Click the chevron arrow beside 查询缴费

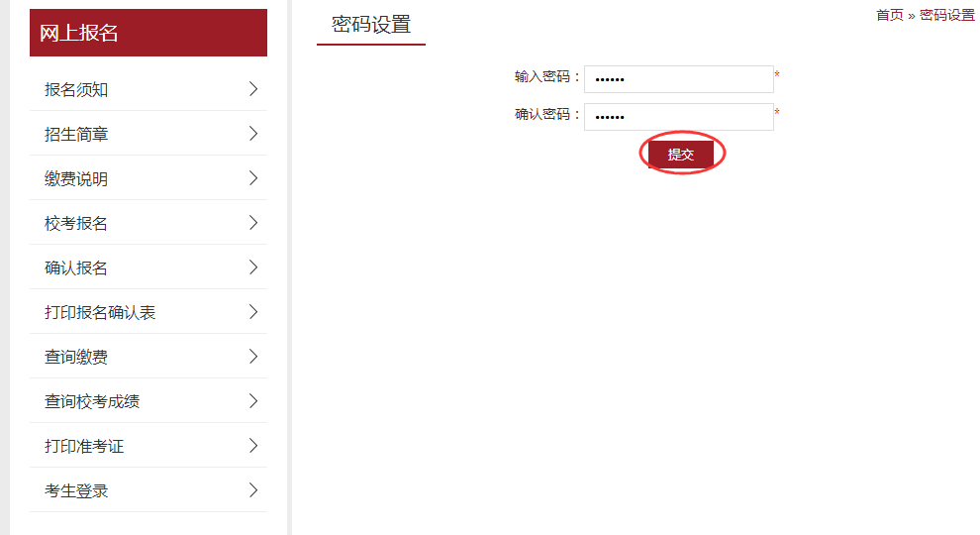point(253,357)
